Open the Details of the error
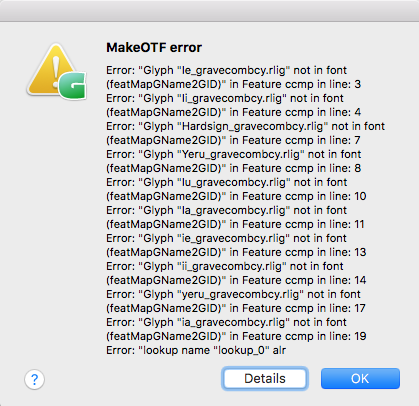The image size is (419, 406). (x=265, y=378)
